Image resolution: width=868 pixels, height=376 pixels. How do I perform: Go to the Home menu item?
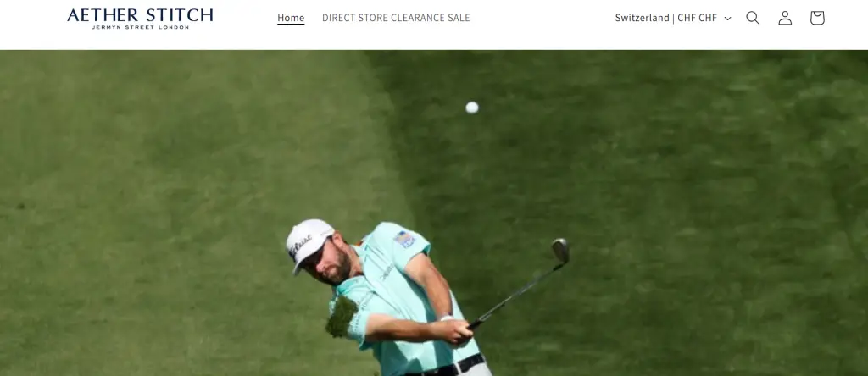pos(291,18)
